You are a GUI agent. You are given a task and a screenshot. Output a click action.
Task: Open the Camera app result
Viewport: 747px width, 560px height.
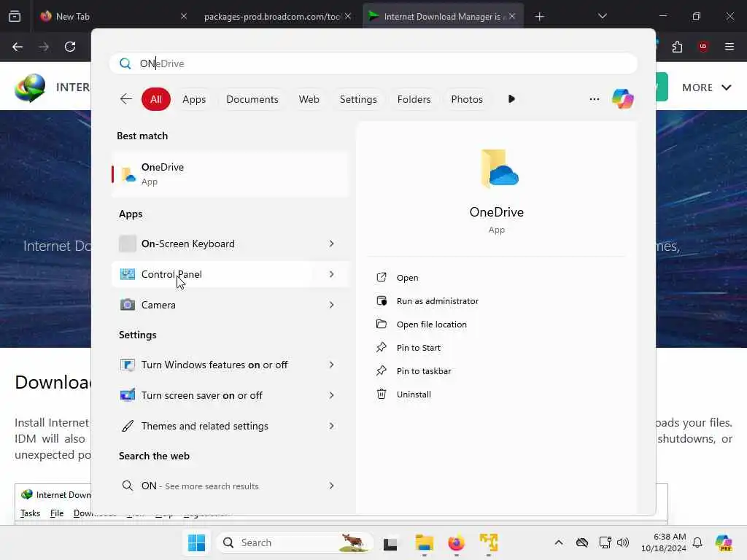click(231, 305)
